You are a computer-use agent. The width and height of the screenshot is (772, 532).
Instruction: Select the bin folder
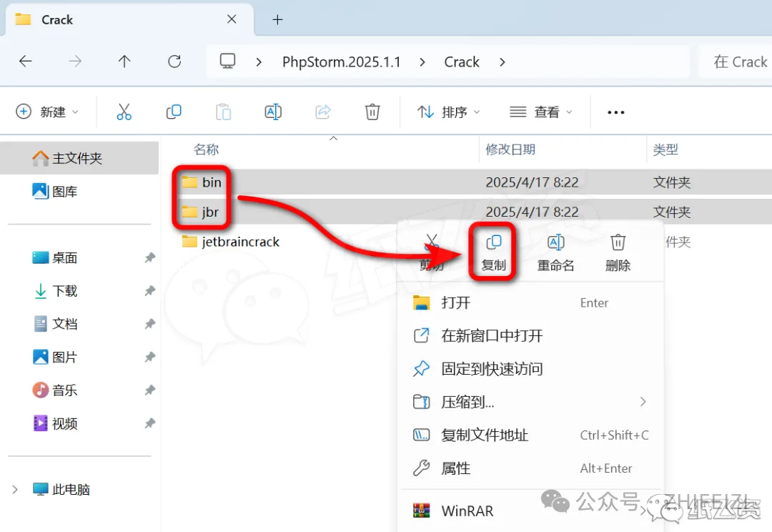pos(212,182)
